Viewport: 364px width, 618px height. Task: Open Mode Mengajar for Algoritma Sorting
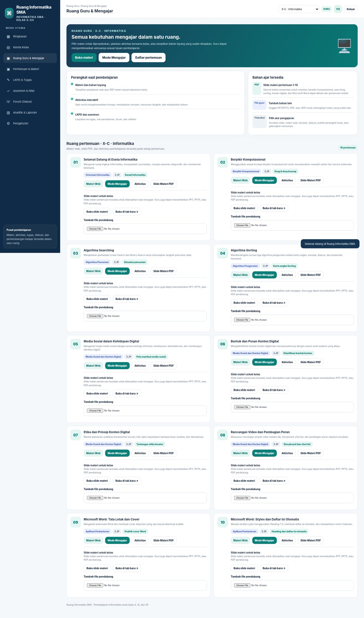[264, 275]
